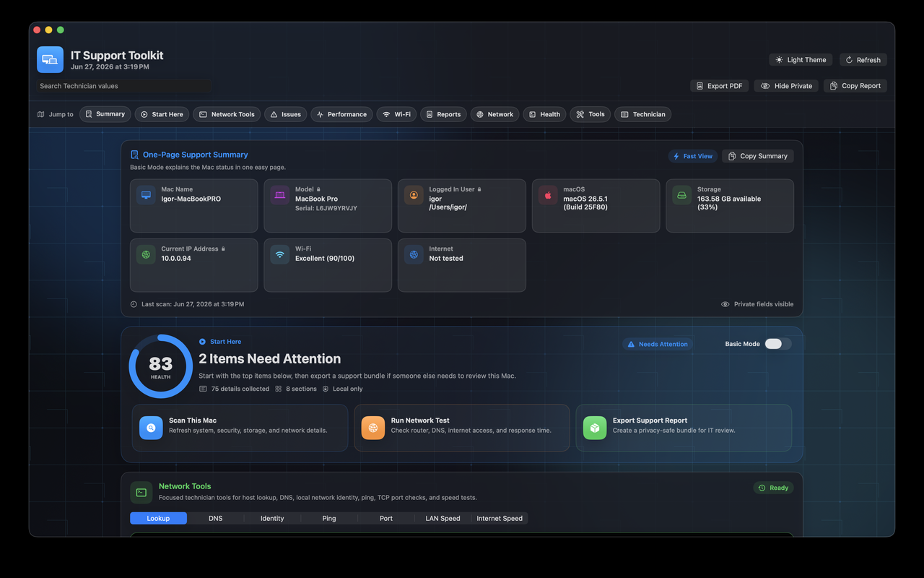Click the Mac Name computer icon
Image resolution: width=924 pixels, height=578 pixels.
coord(147,195)
